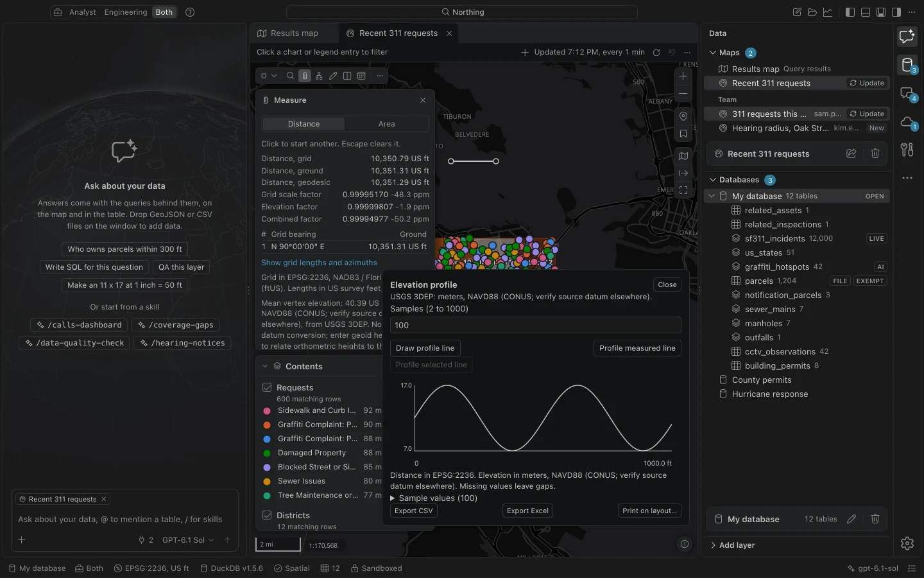The height and width of the screenshot is (578, 924).
Task: Click the map fullscreen icon
Action: pos(683,190)
